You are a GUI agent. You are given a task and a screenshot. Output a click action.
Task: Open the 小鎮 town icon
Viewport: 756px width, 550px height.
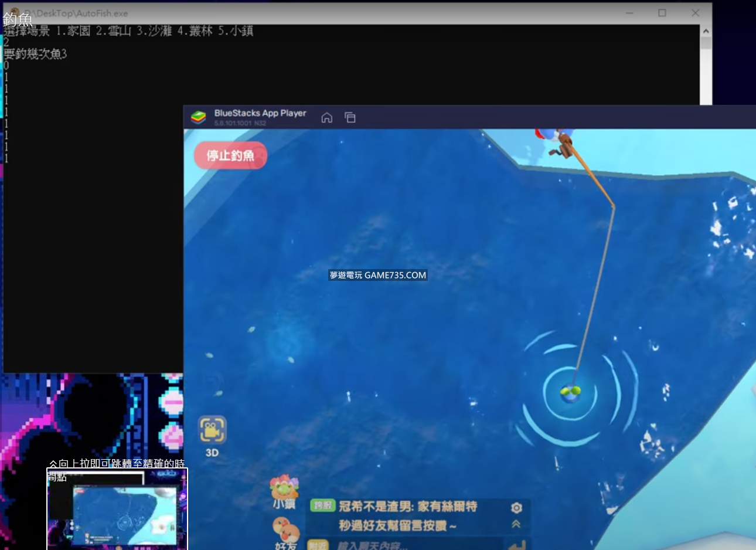[284, 491]
